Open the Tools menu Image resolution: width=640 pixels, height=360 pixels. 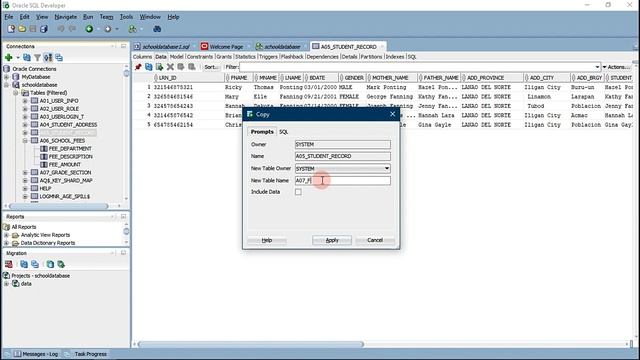click(126, 17)
